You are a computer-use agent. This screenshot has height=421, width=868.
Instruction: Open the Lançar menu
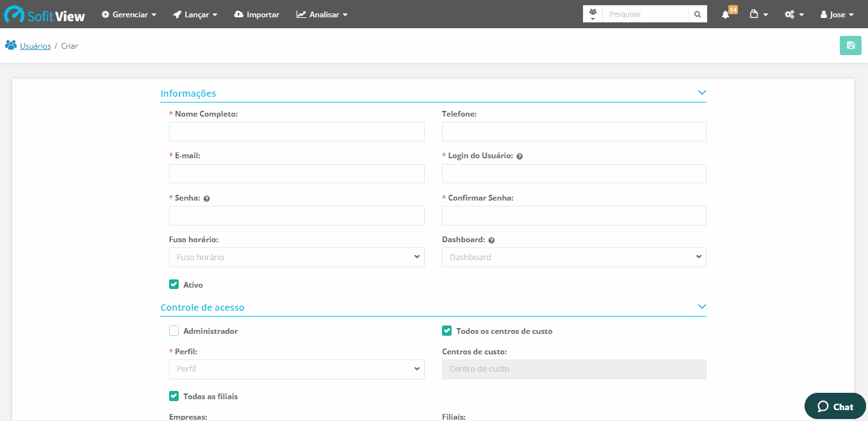coord(195,14)
